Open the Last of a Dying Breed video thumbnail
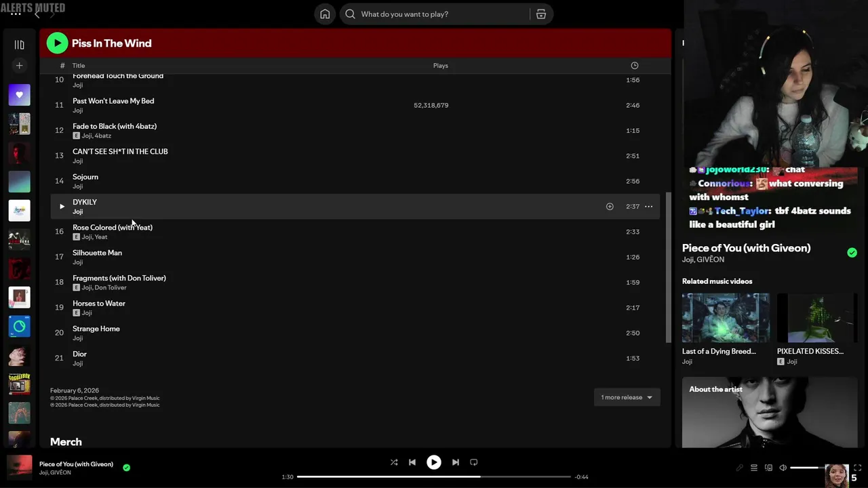The height and width of the screenshot is (488, 868). pos(726,318)
